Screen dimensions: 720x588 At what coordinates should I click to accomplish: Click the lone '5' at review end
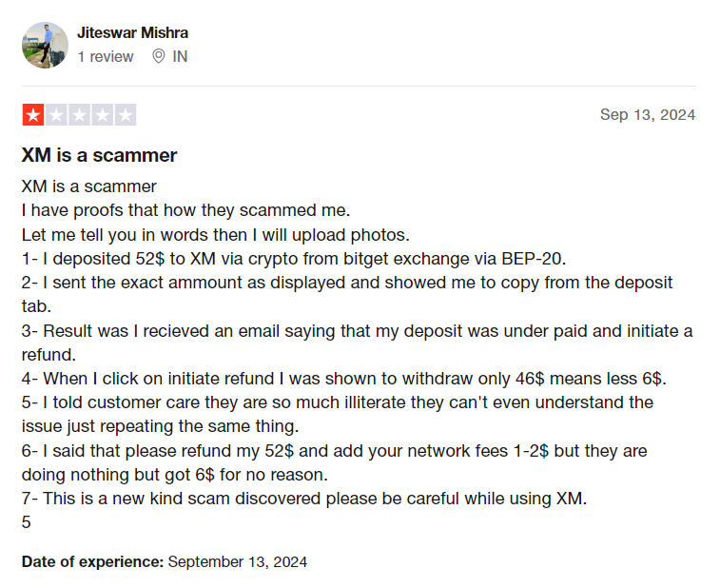tap(27, 522)
